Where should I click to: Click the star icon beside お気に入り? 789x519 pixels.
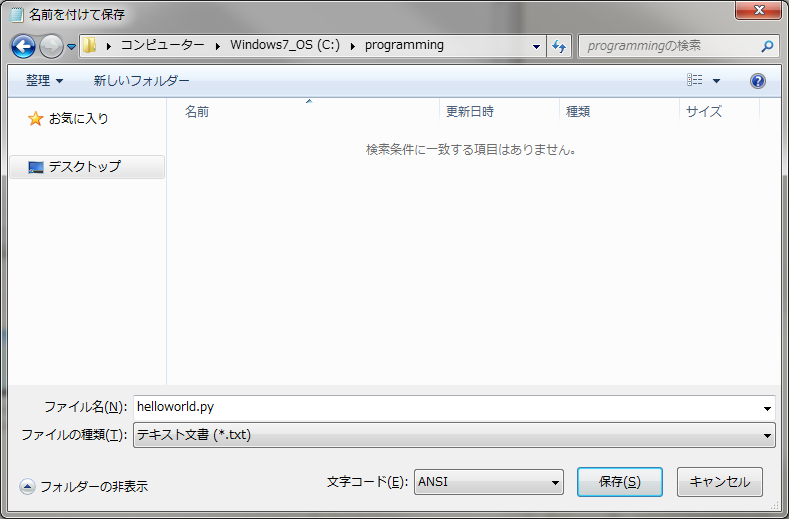pyautogui.click(x=35, y=119)
